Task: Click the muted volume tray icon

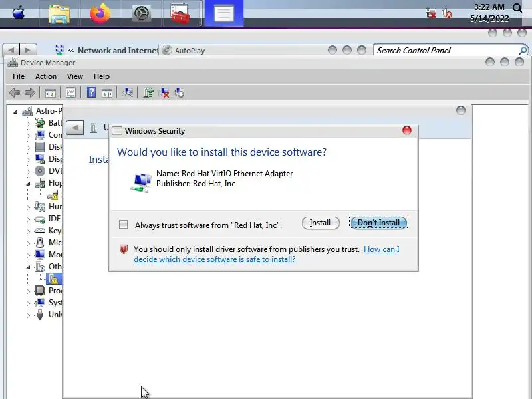Action: coord(447,13)
